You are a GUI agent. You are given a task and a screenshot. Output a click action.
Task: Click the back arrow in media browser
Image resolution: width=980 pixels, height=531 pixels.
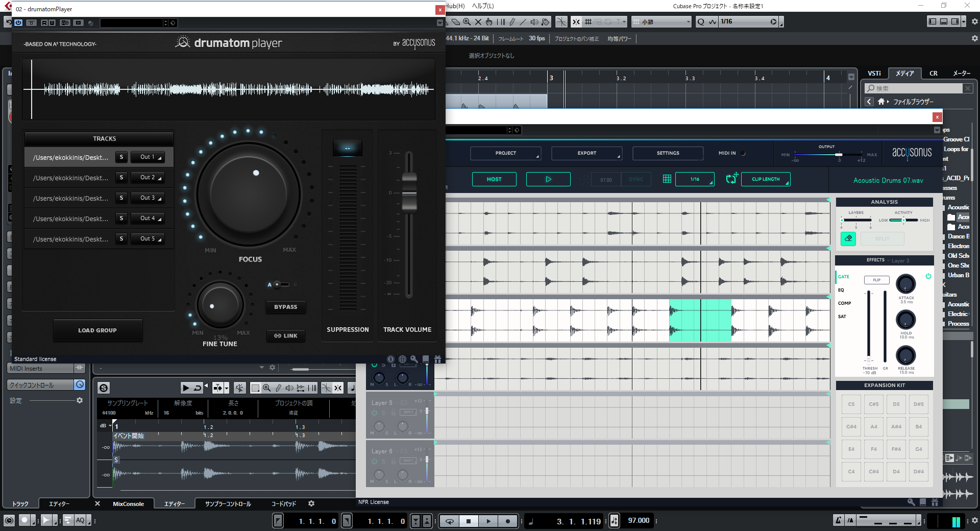click(x=869, y=102)
